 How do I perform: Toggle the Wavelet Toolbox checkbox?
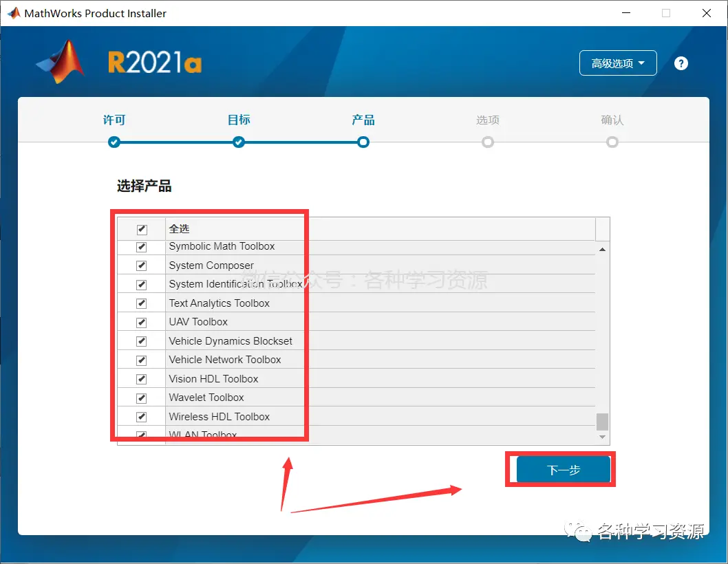(x=142, y=398)
